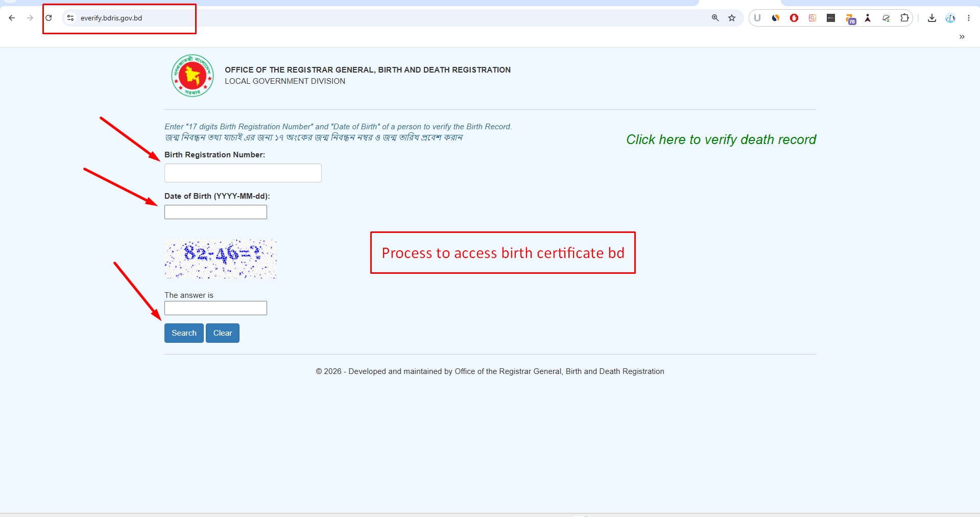Focus the Birth Registration Number field
Screen dimensions: 980x517
click(243, 173)
